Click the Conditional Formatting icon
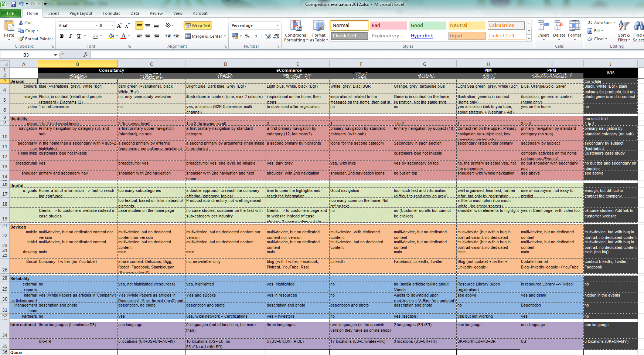 click(x=296, y=27)
